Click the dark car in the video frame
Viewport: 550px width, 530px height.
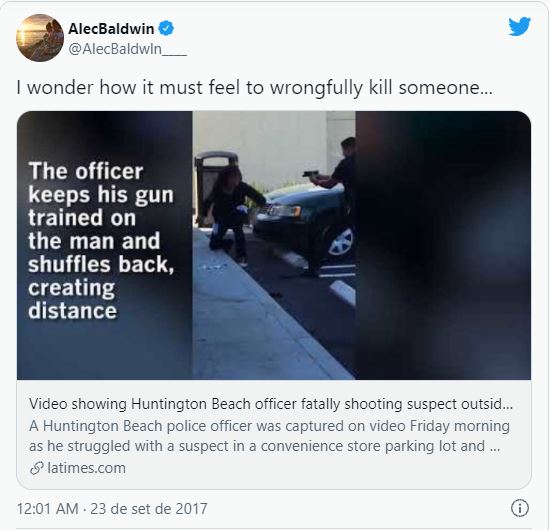[305, 221]
